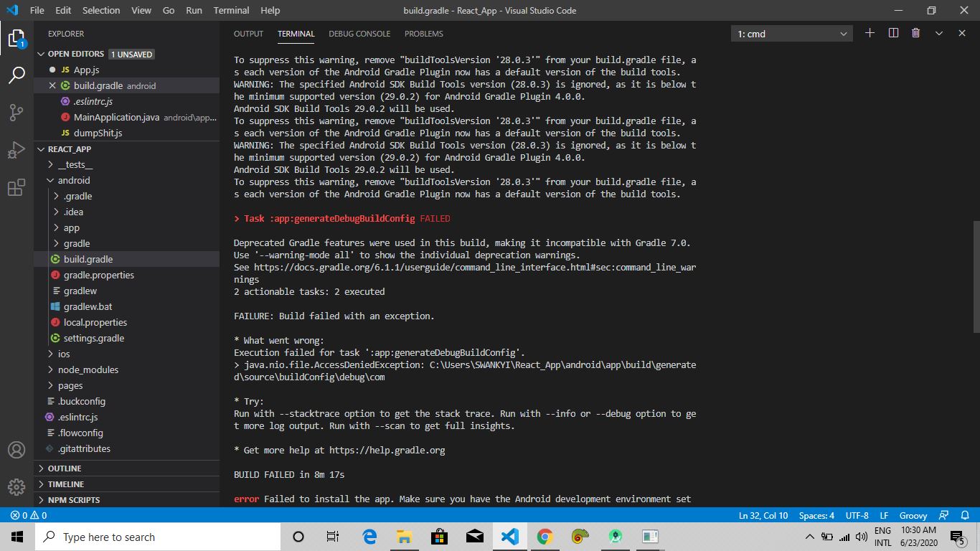980x551 pixels.
Task: Open gradlew.bat file
Action: point(126,306)
